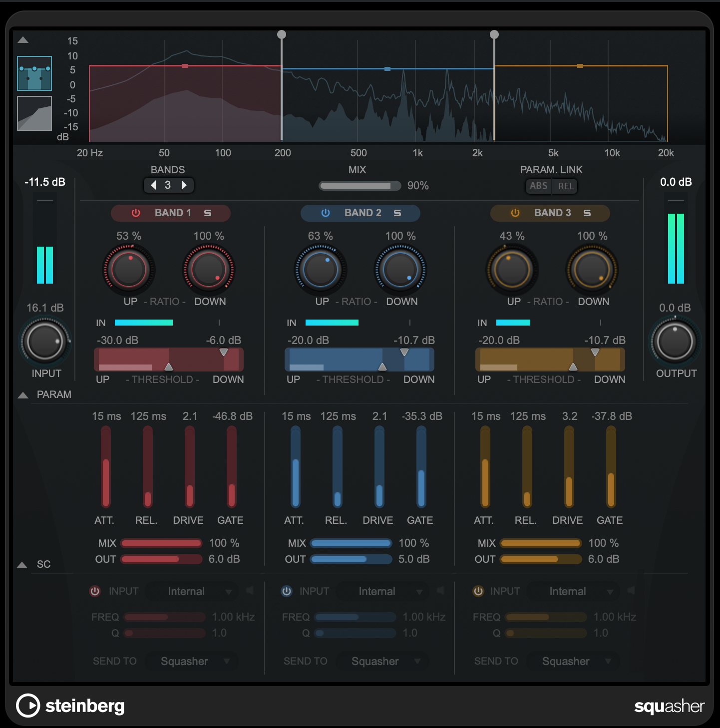This screenshot has width=720, height=728.
Task: Open Band 2 side-chain input source dropdown
Action: tap(382, 592)
